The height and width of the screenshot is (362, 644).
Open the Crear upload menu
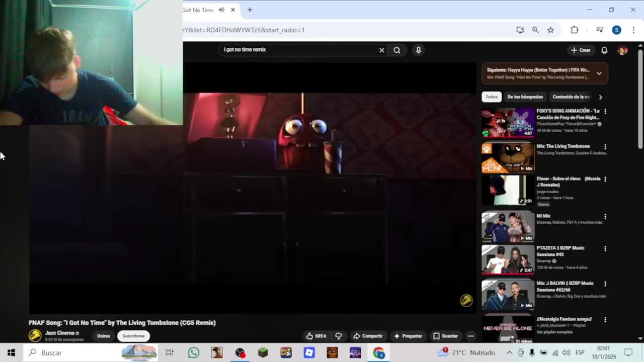[581, 50]
